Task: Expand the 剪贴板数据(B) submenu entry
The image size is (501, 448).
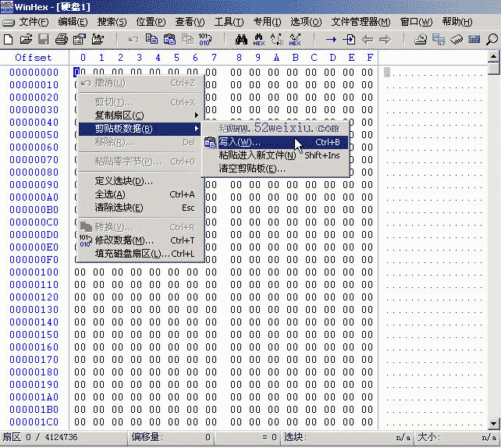Action: coord(140,129)
